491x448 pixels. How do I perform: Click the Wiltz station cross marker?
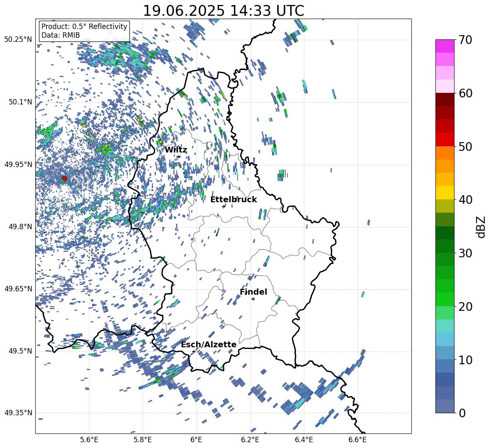coord(178,157)
